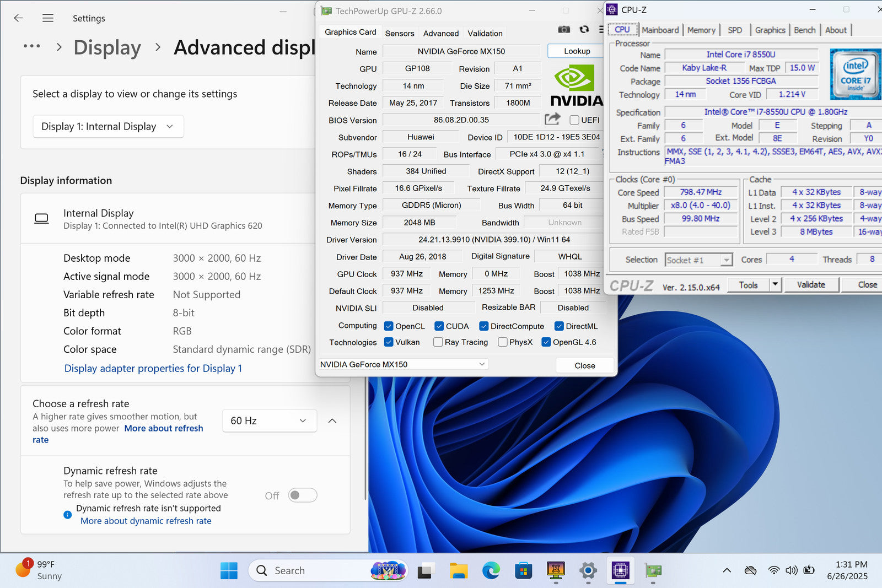Open the Display 1: Internal Display dropdown
The height and width of the screenshot is (588, 882).
[x=108, y=127]
